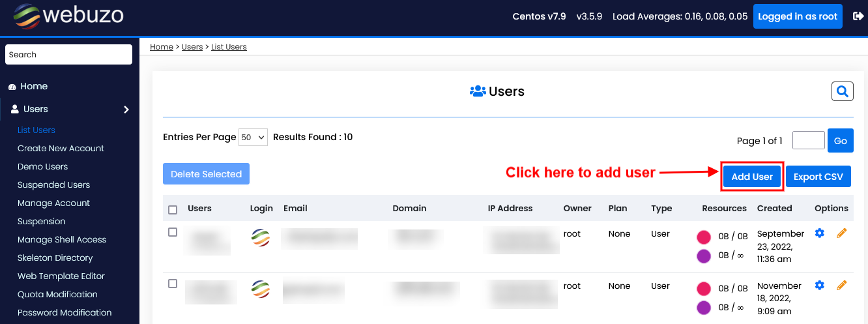
Task: Click the Users person icon in sidebar
Action: click(x=14, y=109)
